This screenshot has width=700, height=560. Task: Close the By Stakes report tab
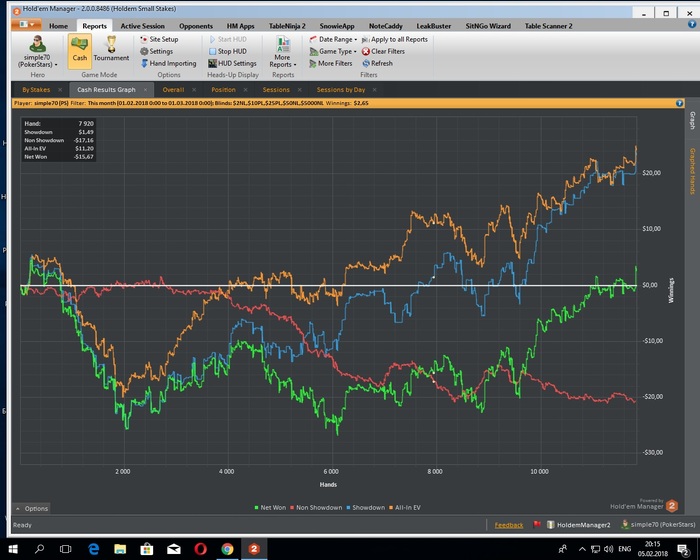click(60, 90)
